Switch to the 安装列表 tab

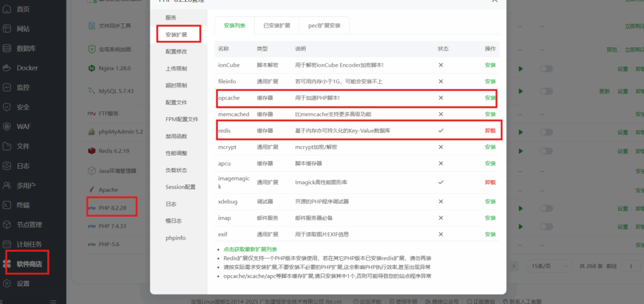point(235,25)
